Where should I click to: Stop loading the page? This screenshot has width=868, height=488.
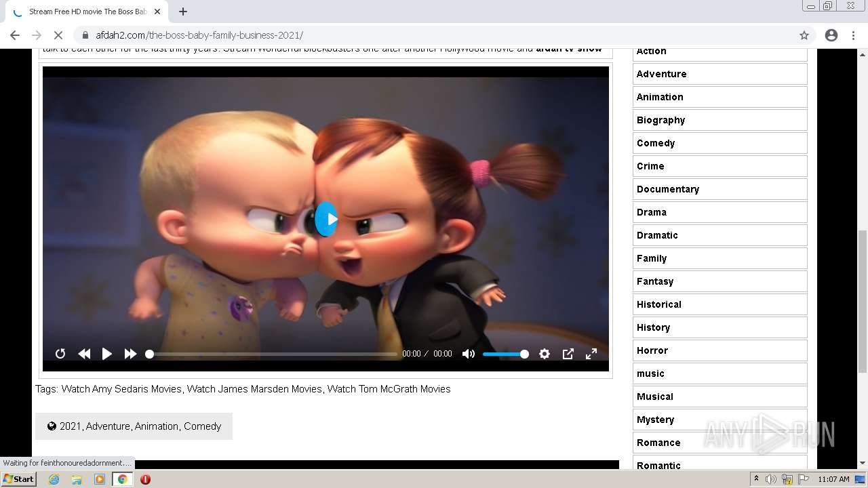point(58,35)
